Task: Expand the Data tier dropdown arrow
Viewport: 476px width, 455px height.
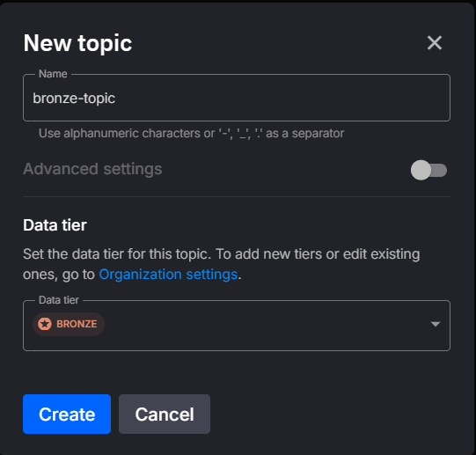Action: click(x=436, y=325)
